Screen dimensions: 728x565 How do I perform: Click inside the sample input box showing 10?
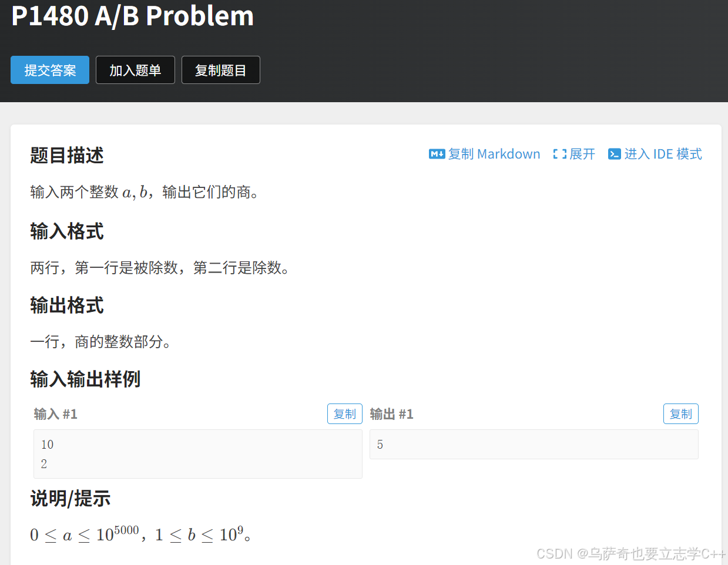[x=198, y=454]
